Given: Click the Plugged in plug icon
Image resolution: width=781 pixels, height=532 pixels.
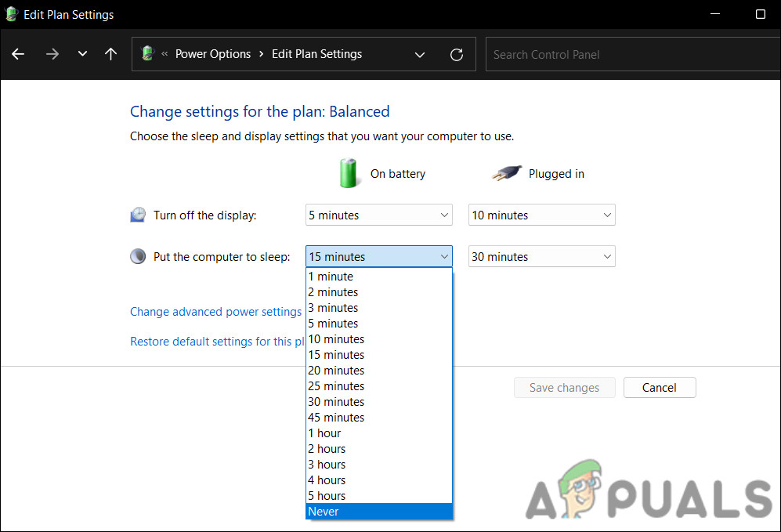Looking at the screenshot, I should (x=507, y=173).
